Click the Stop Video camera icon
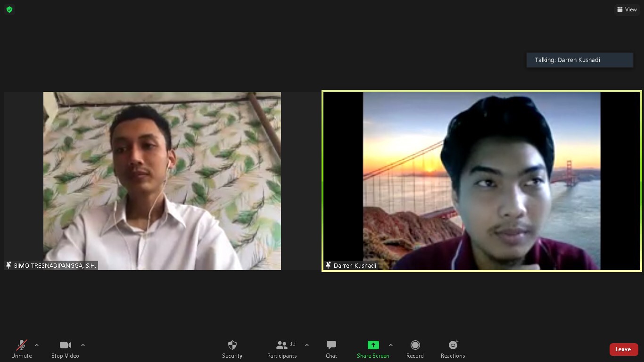Image resolution: width=644 pixels, height=362 pixels. tap(66, 345)
